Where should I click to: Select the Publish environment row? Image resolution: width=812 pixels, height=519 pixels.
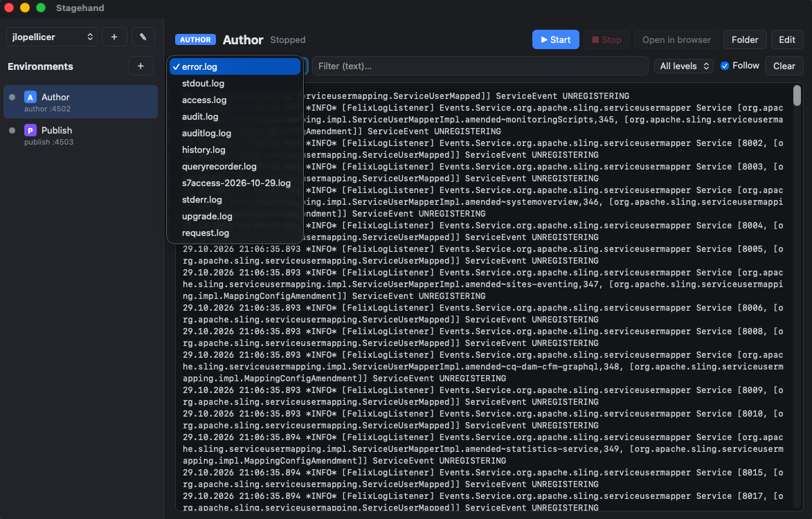(81, 136)
